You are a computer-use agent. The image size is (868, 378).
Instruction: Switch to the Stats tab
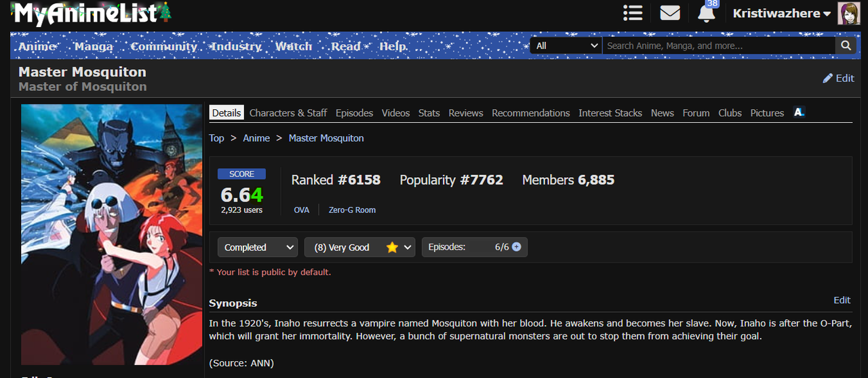coord(429,113)
